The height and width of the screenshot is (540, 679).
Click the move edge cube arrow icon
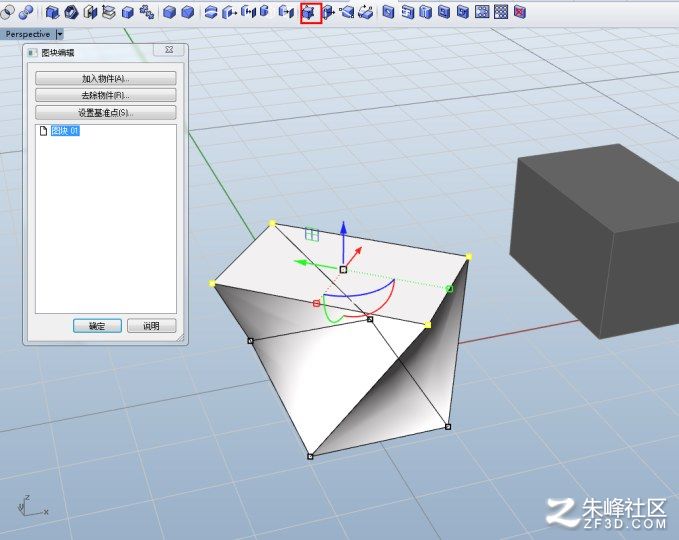(329, 13)
